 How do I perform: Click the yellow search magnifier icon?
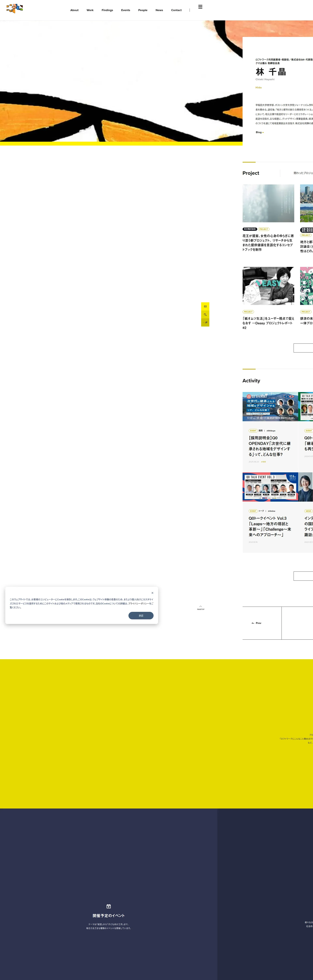[x=205, y=315]
